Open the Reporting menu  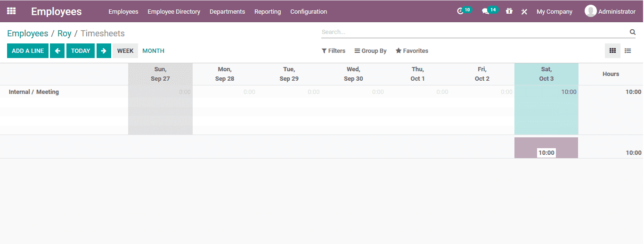[268, 11]
